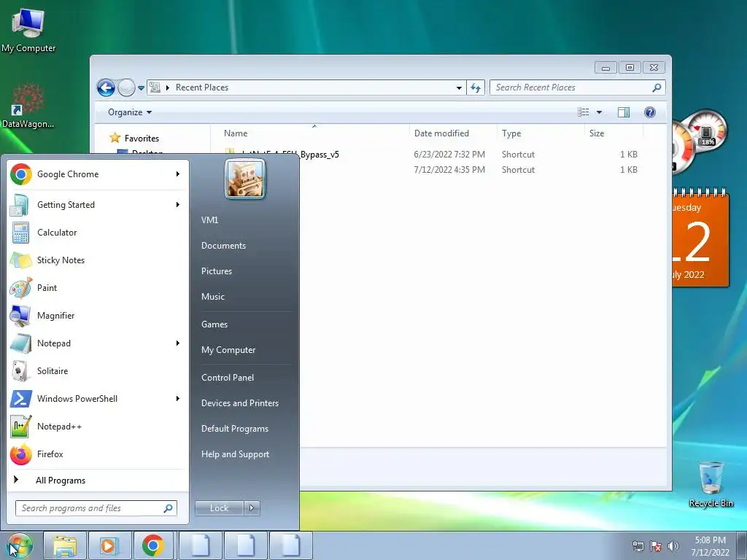Change view using the views icon
The height and width of the screenshot is (560, 747).
(x=584, y=112)
